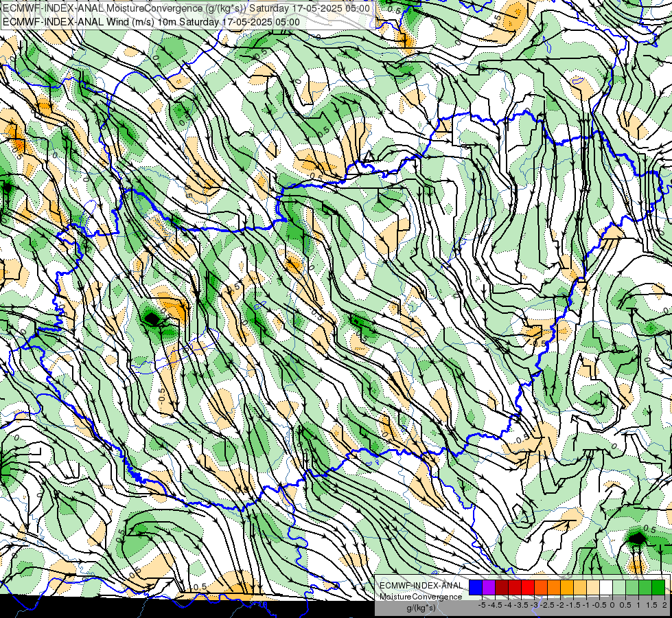The image size is (672, 618).
Task: Click the dark green swatch between 1.5 and 2
Action: pyautogui.click(x=658, y=587)
